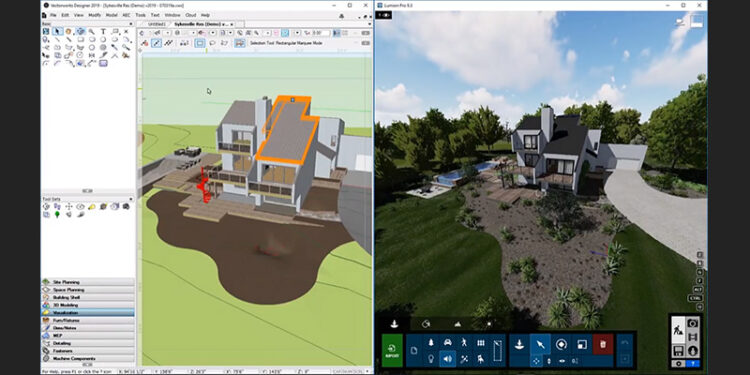750x375 pixels.
Task: Select the arrow Selection tool in Basic palette
Action: coord(57,32)
